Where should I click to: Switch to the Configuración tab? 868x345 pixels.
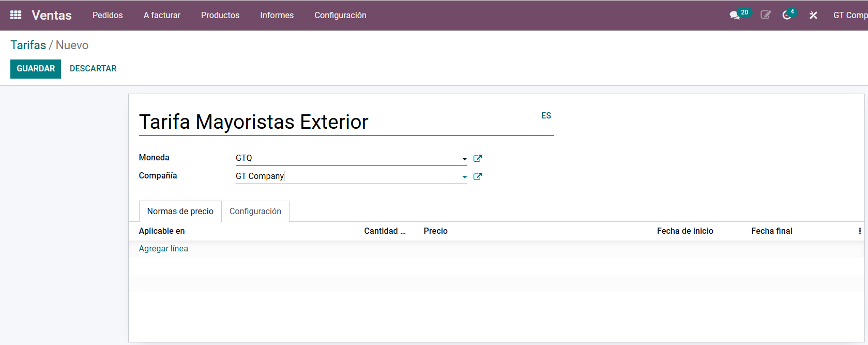pos(255,211)
